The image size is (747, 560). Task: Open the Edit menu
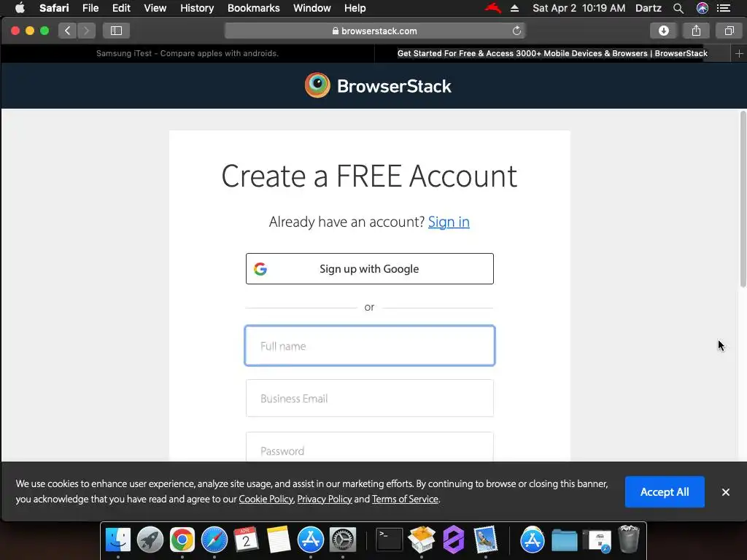pyautogui.click(x=121, y=8)
